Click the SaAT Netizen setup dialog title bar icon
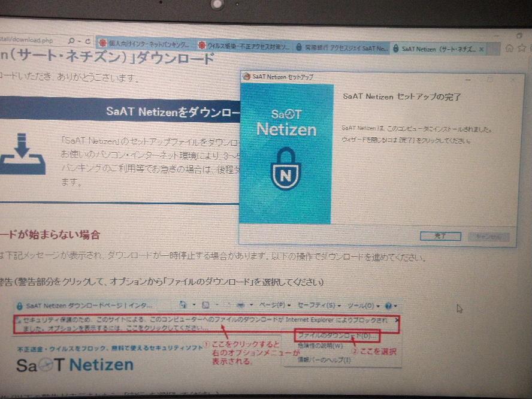 [x=247, y=76]
